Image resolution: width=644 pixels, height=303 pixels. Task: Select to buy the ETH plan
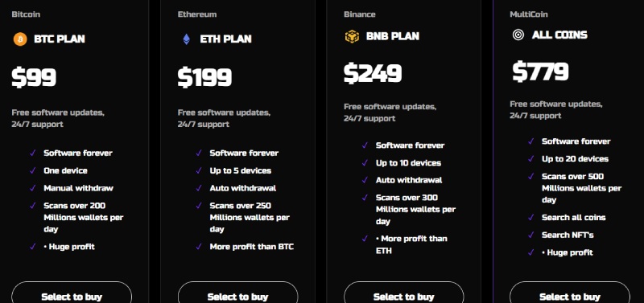pyautogui.click(x=237, y=293)
